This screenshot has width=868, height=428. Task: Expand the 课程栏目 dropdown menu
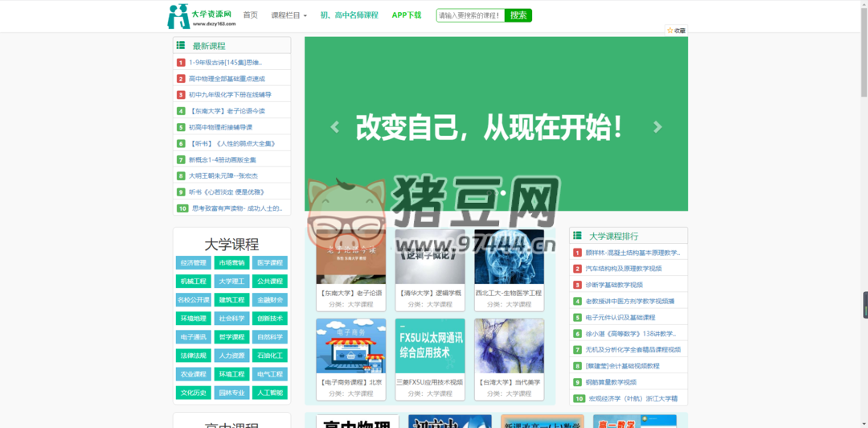289,15
